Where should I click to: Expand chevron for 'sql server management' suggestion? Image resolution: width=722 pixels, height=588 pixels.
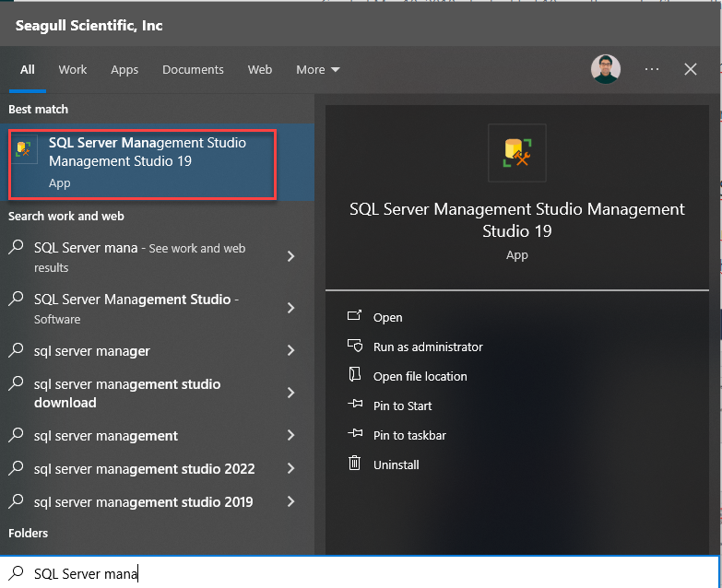coord(291,435)
